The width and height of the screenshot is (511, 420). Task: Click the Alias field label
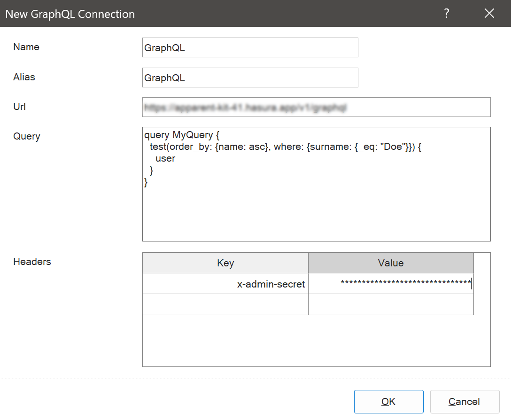click(x=24, y=77)
